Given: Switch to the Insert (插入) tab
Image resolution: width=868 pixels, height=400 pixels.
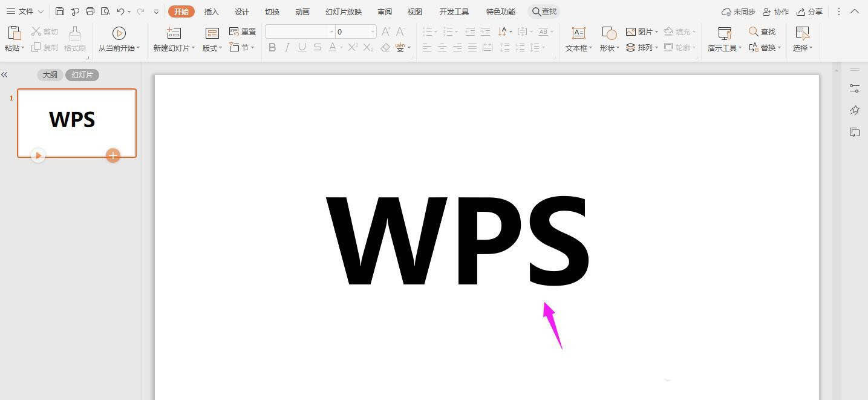Looking at the screenshot, I should pyautogui.click(x=212, y=11).
